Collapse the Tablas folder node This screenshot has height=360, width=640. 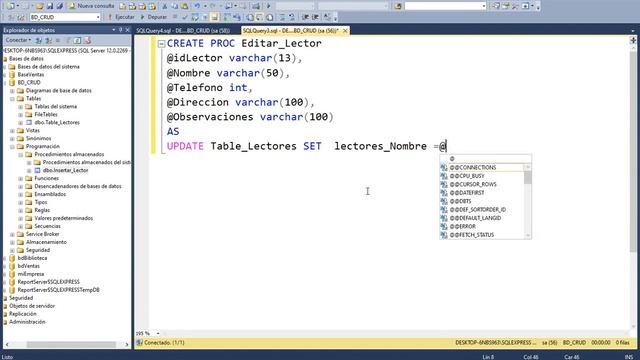[12, 99]
